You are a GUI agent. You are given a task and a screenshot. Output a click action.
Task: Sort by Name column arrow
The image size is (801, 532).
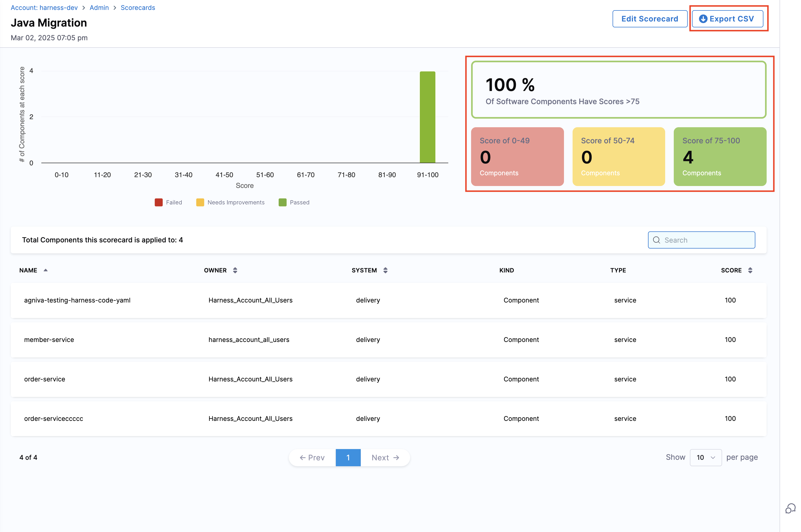point(45,270)
